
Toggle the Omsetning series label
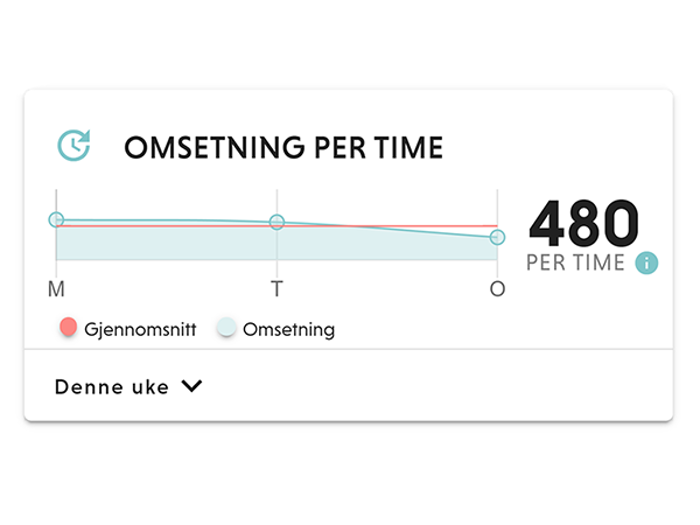click(x=288, y=329)
